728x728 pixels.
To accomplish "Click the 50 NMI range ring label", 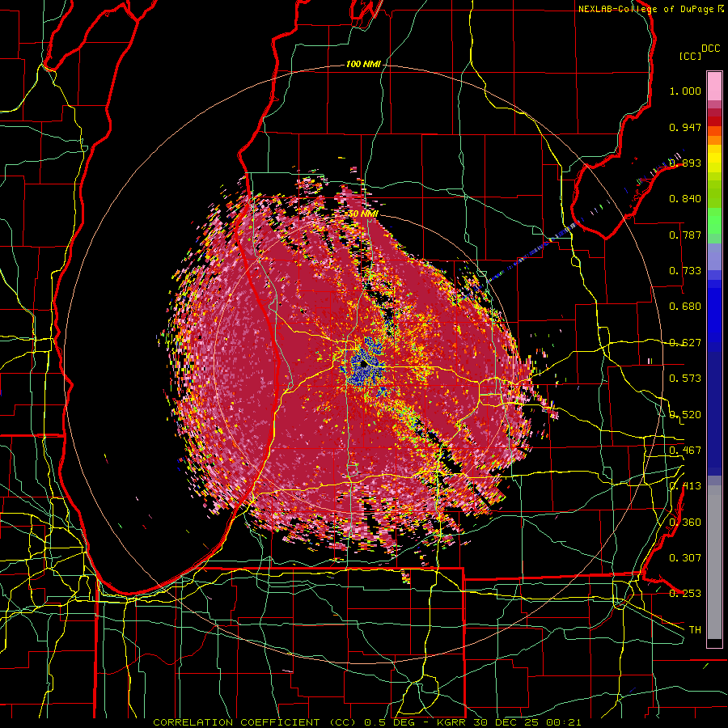I will pos(363,214).
